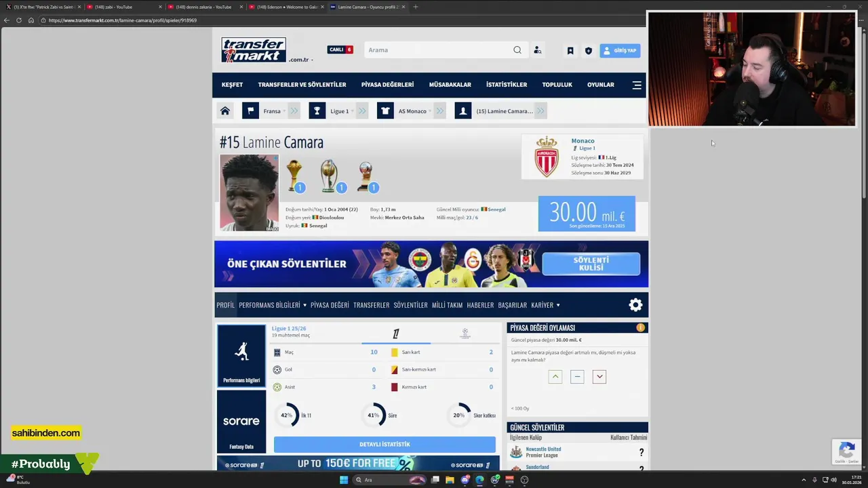Open the KEŞFET menu
This screenshot has width=868, height=488.
point(232,85)
